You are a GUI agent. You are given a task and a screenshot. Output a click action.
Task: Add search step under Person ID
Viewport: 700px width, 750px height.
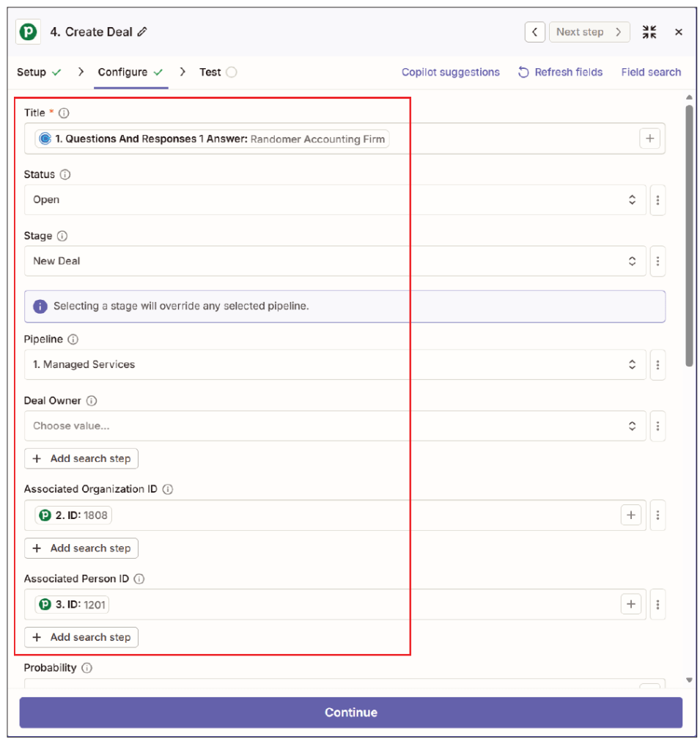(81, 637)
